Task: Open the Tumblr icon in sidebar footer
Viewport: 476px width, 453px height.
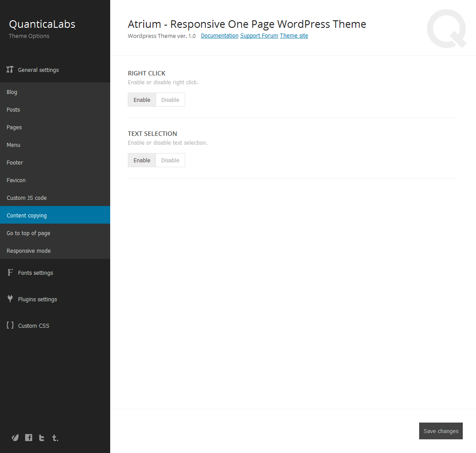Action: [55, 438]
